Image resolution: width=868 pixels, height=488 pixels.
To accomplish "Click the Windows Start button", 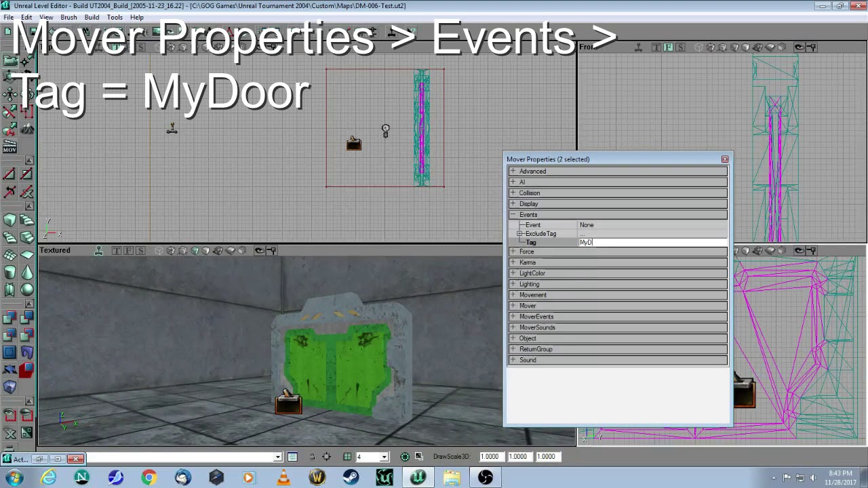I will pos(14,478).
